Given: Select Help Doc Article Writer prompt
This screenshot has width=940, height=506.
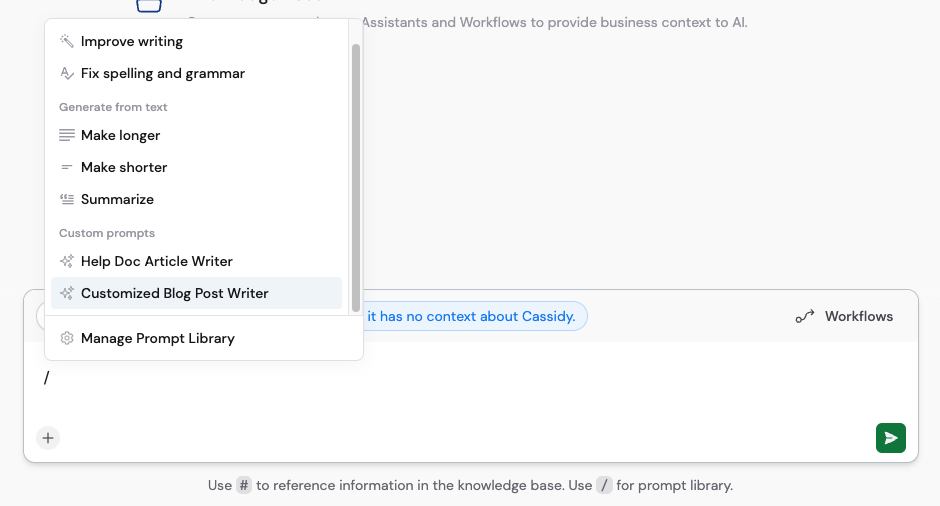Looking at the screenshot, I should pos(196,261).
